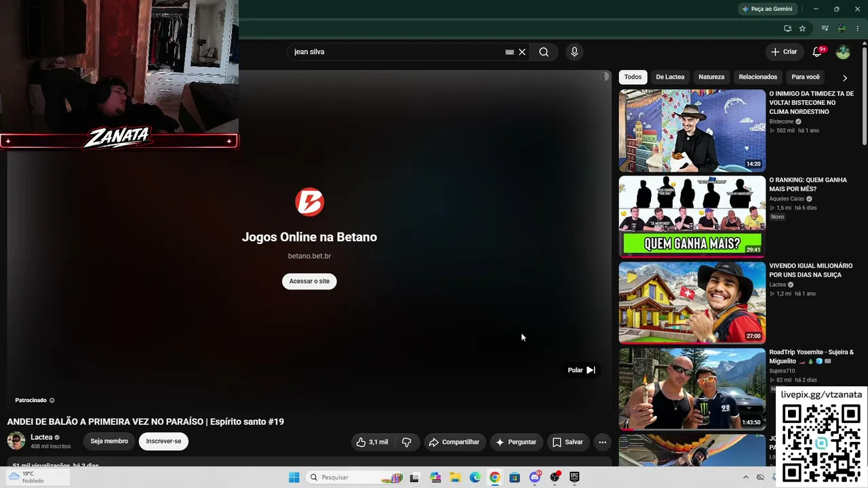This screenshot has width=868, height=488.
Task: Click Peça ao Gemini button
Action: [x=767, y=9]
